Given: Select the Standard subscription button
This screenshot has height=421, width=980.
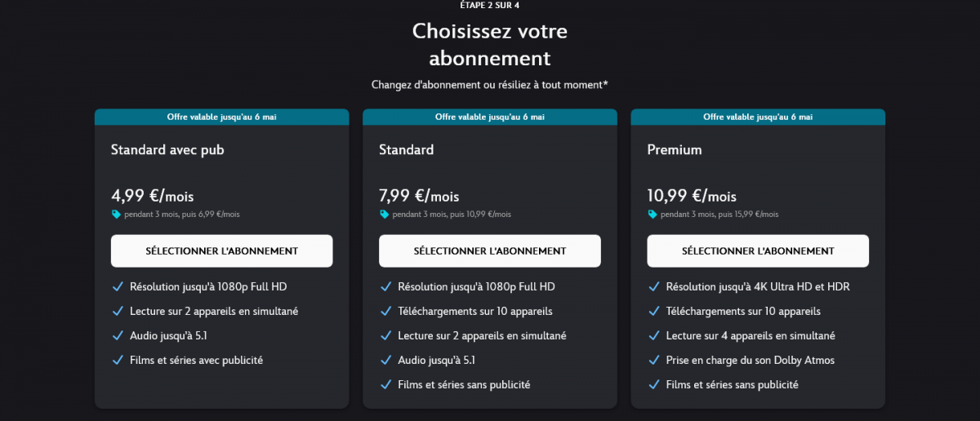Looking at the screenshot, I should tap(489, 250).
